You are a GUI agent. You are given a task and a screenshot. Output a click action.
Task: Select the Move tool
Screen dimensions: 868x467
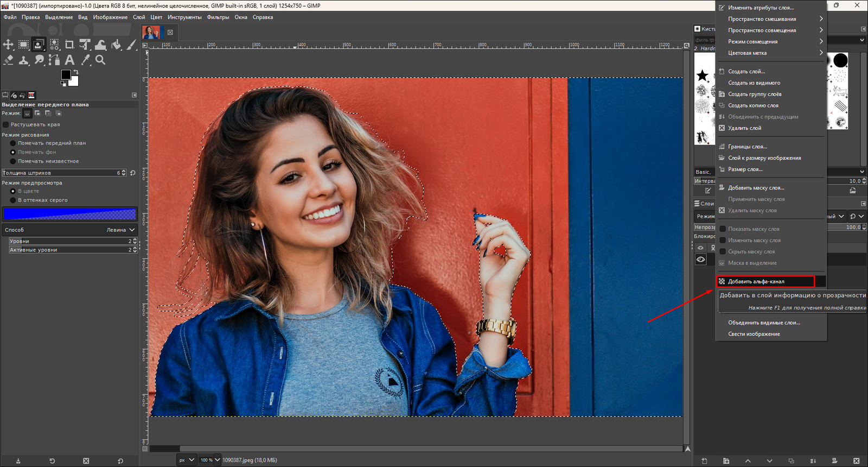coord(8,45)
